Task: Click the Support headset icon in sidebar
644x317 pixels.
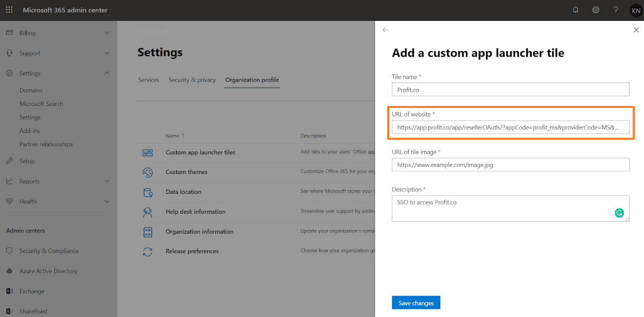Action: [10, 53]
